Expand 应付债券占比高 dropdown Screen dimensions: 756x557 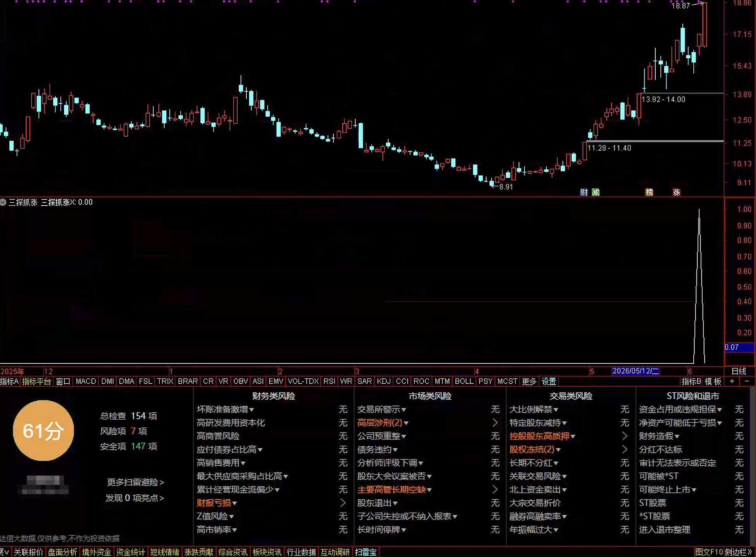[x=260, y=450]
